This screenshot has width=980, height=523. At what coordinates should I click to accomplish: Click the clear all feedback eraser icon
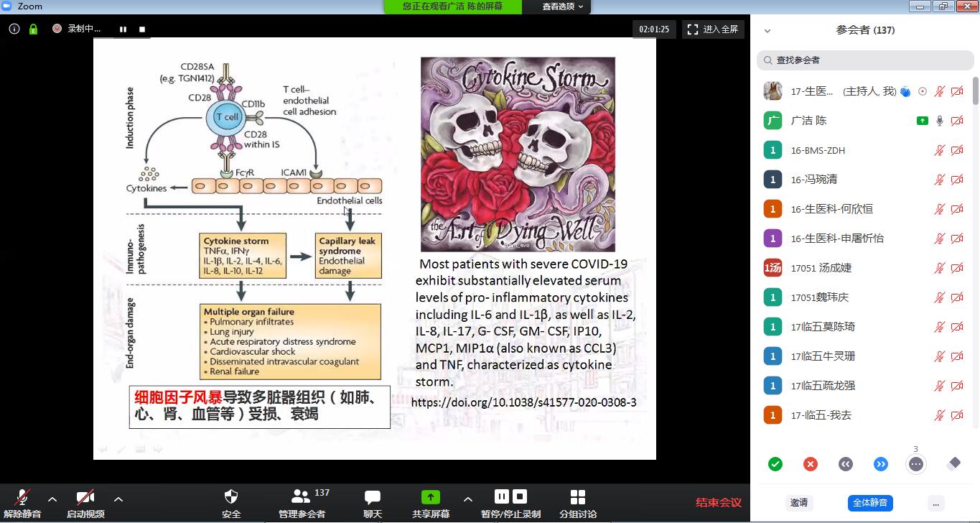coord(953,464)
